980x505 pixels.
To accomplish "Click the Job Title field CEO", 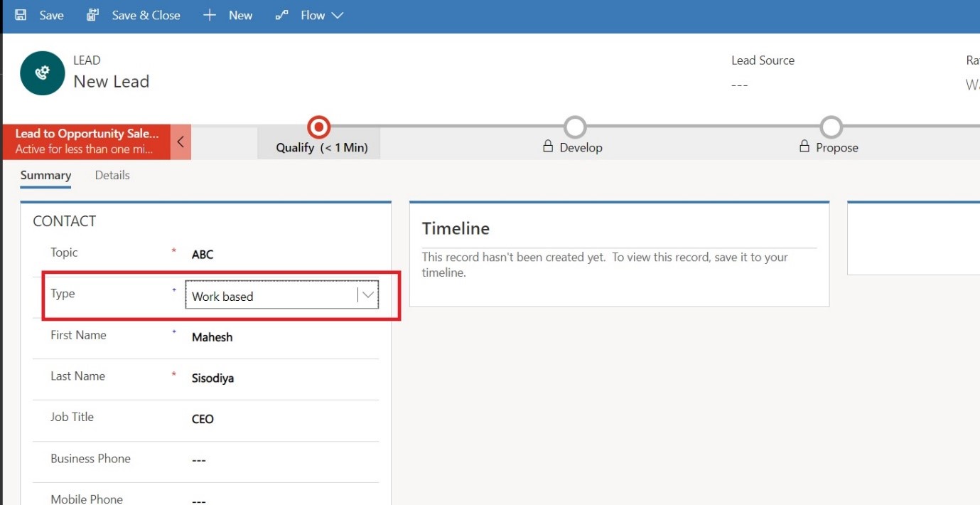I will pyautogui.click(x=281, y=419).
